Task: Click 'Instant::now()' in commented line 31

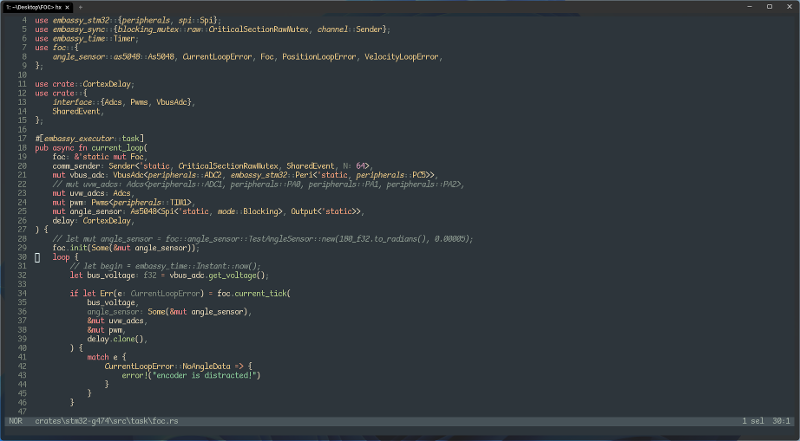Action: [x=228, y=266]
